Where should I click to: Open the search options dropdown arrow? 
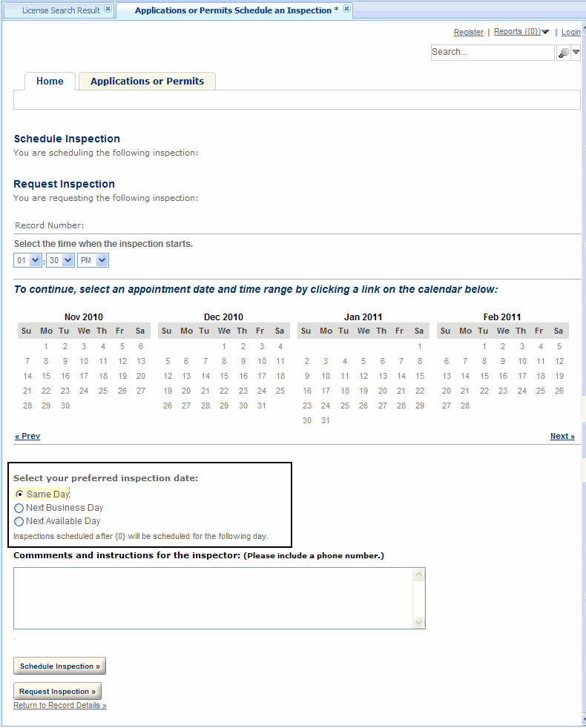coord(576,53)
